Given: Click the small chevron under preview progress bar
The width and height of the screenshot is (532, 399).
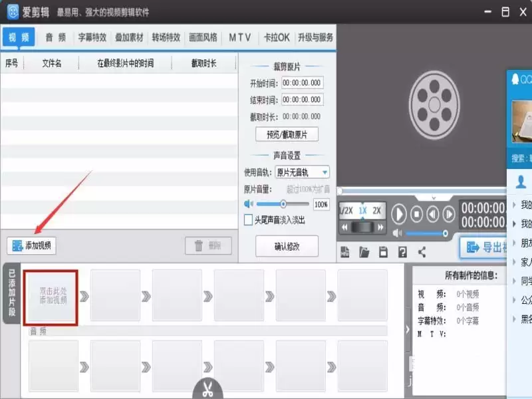Looking at the screenshot, I should click(434, 198).
